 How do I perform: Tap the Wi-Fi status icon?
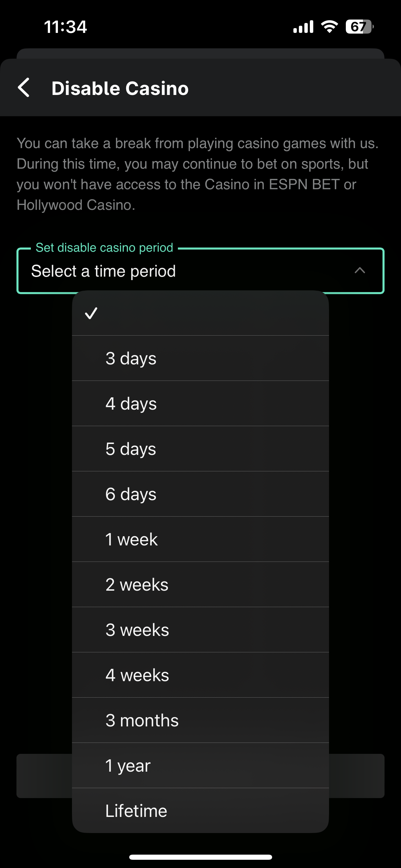pyautogui.click(x=329, y=27)
